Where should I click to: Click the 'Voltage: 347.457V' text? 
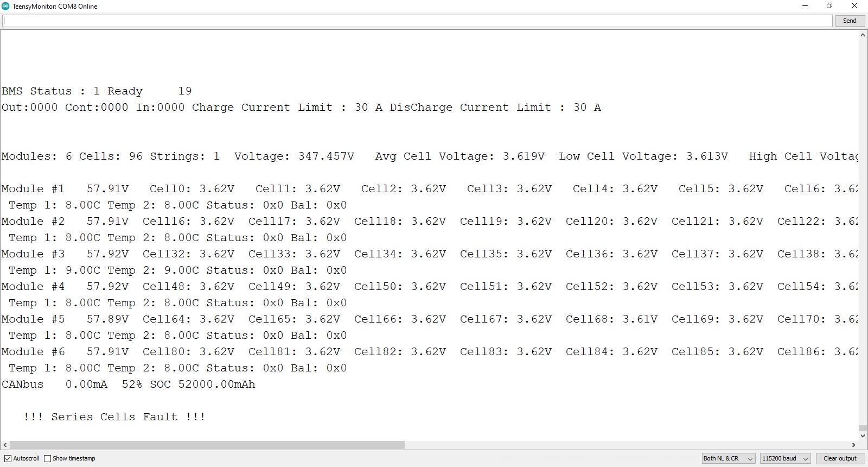294,156
